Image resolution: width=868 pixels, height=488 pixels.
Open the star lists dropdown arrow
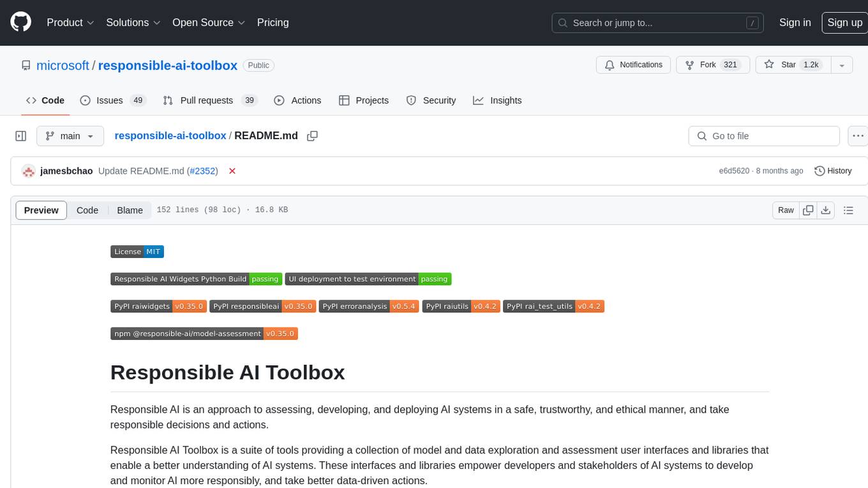pyautogui.click(x=841, y=65)
